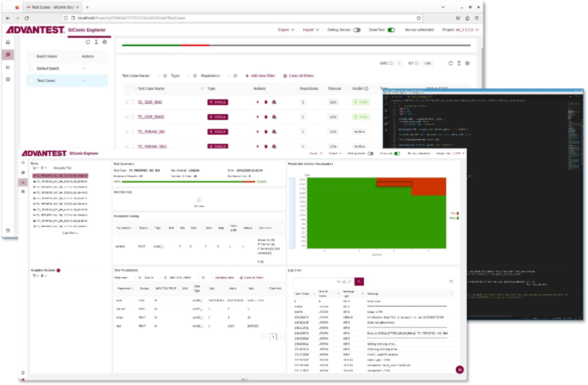Go to page 1 in Test Parameters pagination
588x385 pixels.
pyautogui.click(x=273, y=337)
